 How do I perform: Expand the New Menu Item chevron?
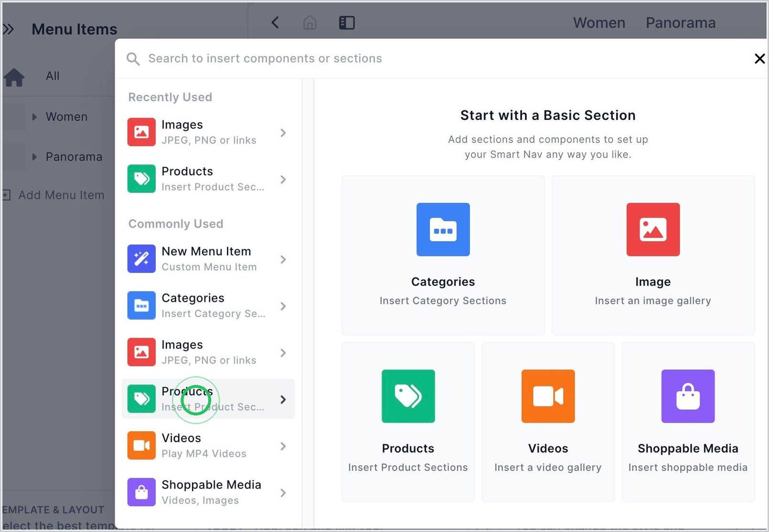283,260
